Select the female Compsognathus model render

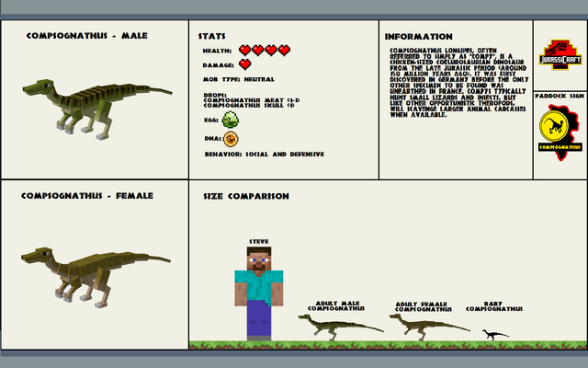coord(96,277)
